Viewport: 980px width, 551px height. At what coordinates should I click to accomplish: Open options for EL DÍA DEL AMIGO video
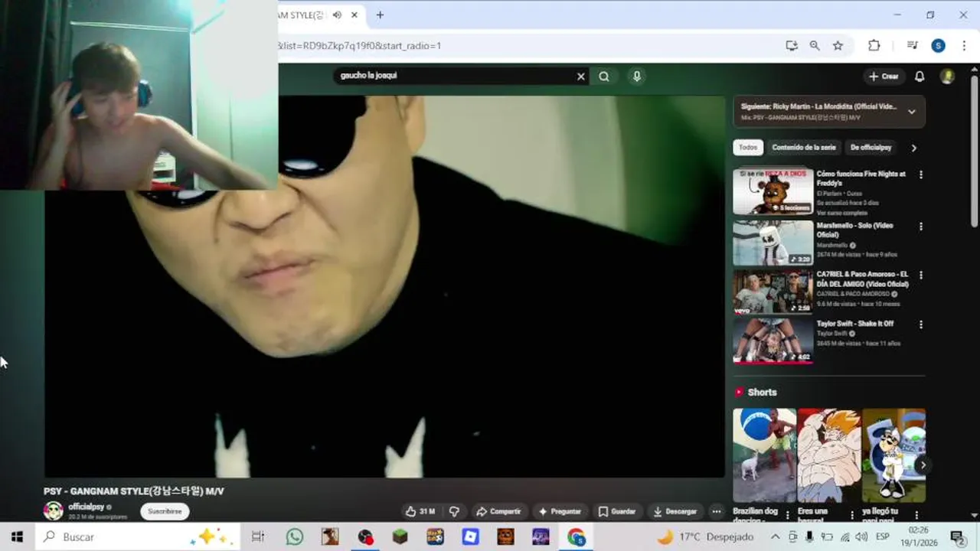coord(920,275)
